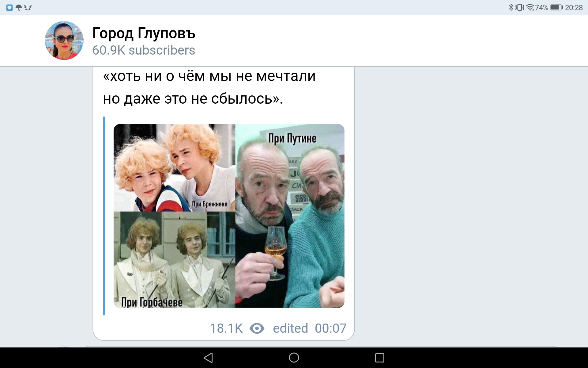Tap the Город Глуповъ channel title
This screenshot has height=368, width=588.
tap(144, 33)
